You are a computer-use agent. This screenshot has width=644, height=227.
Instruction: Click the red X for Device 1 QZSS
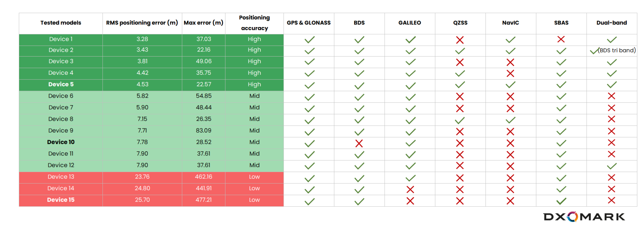460,40
